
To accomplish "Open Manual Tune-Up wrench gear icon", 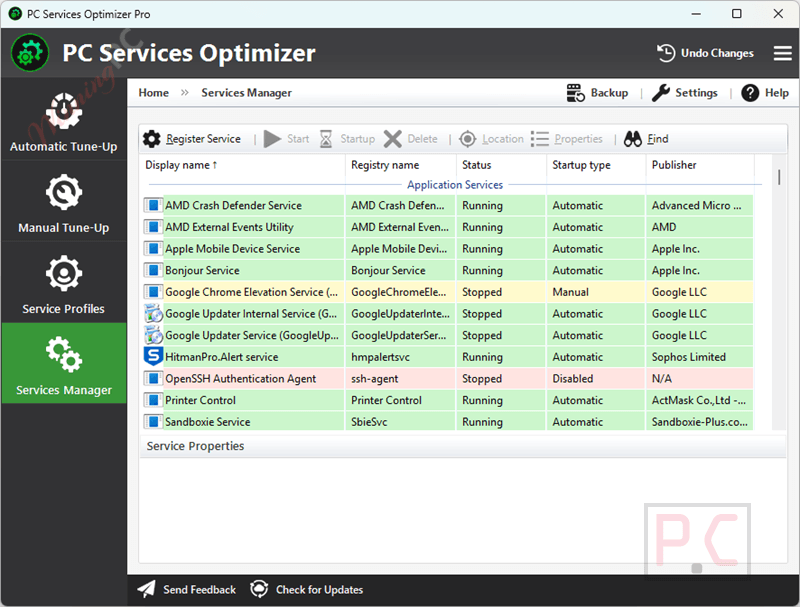I will [64, 192].
